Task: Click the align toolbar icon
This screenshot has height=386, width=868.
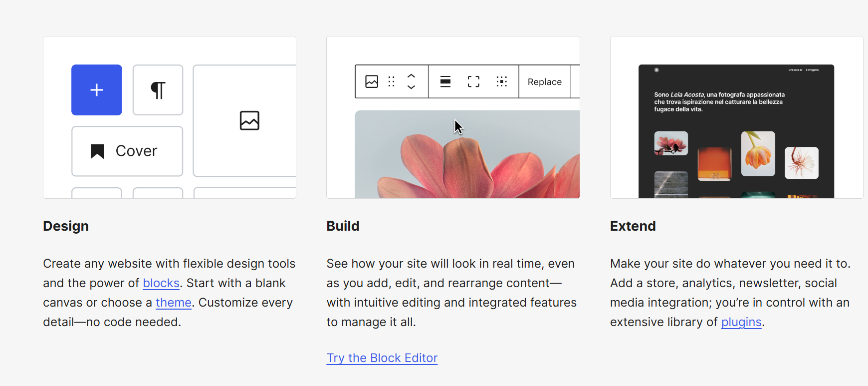Action: 445,81
